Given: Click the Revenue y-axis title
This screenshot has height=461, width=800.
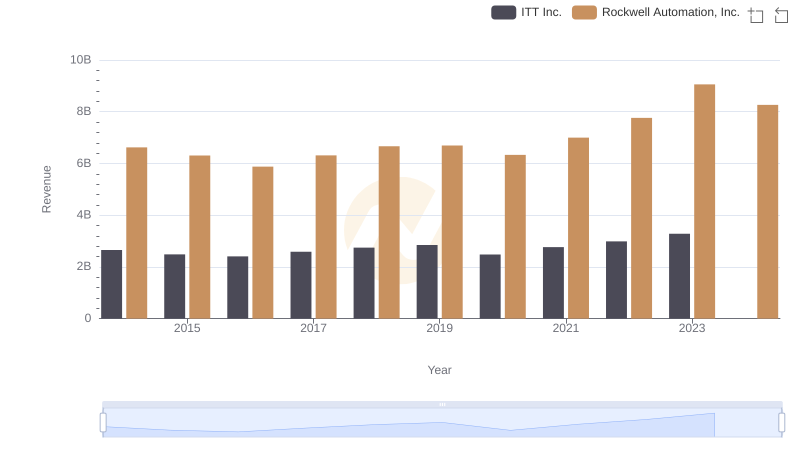Looking at the screenshot, I should [46, 189].
